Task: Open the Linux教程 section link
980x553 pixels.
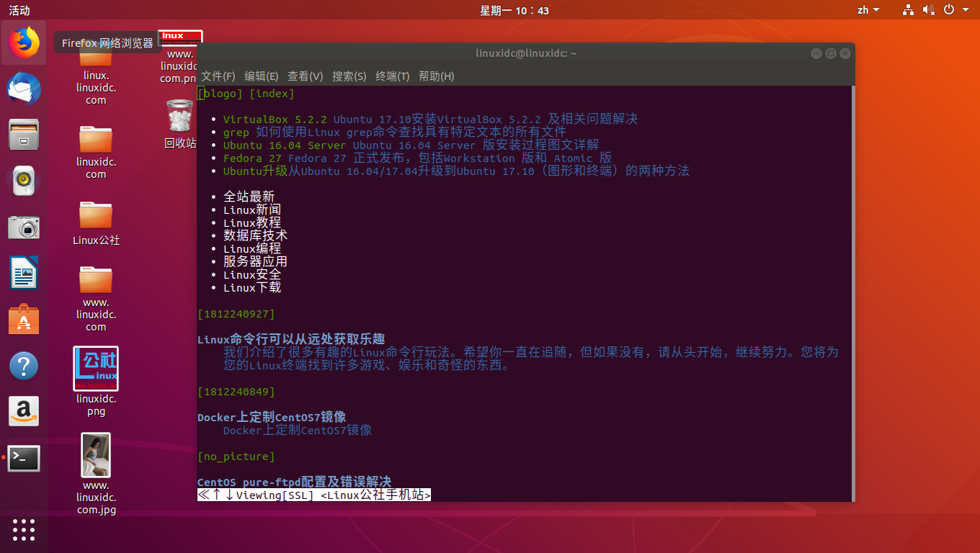Action: 251,222
